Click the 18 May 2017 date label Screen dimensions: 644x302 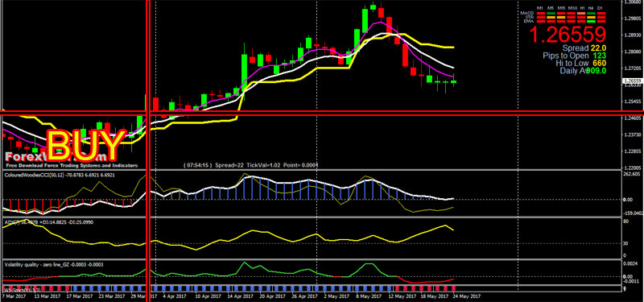(435, 296)
